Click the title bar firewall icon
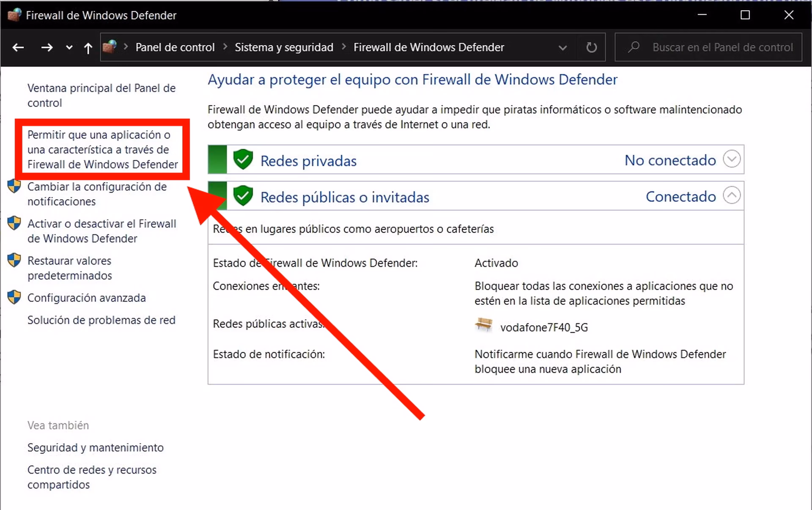This screenshot has height=510, width=812. point(14,15)
